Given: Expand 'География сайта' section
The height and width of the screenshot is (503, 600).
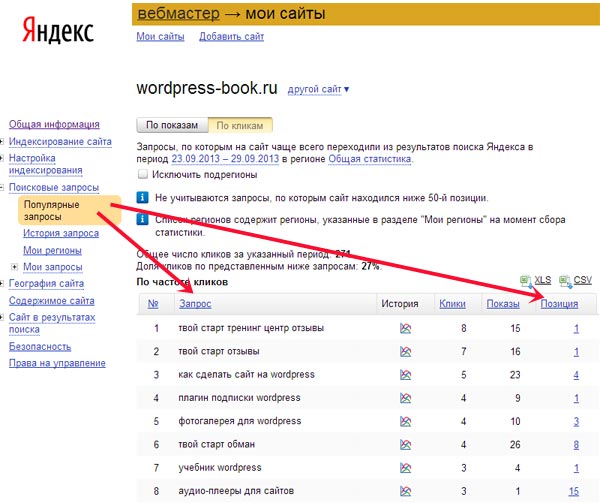Looking at the screenshot, I should pyautogui.click(x=2, y=283).
